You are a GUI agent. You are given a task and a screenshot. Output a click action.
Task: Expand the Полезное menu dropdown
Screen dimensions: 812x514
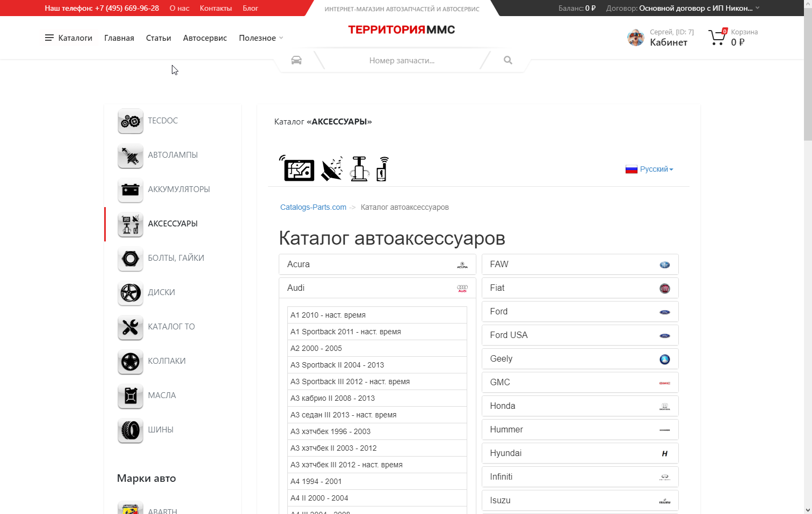pyautogui.click(x=261, y=38)
